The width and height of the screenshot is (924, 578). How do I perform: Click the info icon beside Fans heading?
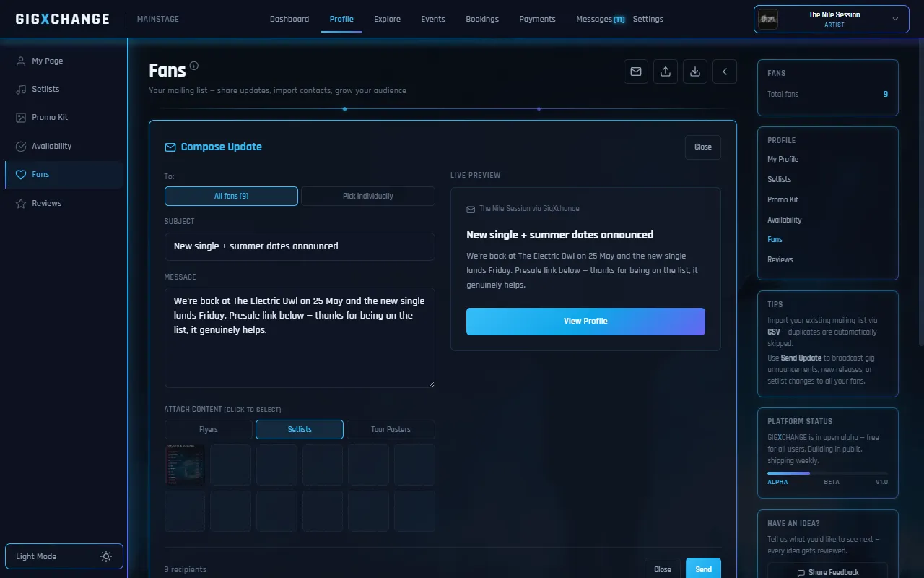[x=193, y=66]
